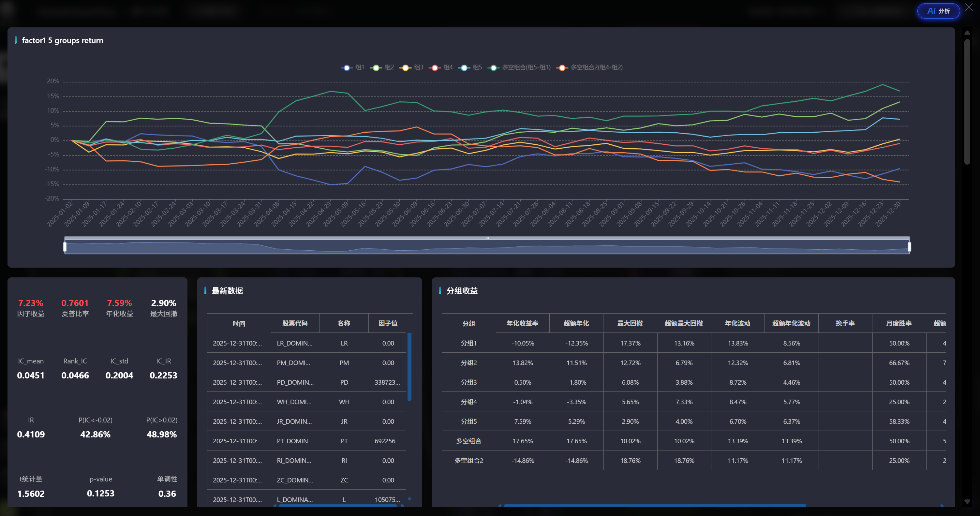Click 因子值 column header
This screenshot has width=980, height=516.
(x=388, y=323)
